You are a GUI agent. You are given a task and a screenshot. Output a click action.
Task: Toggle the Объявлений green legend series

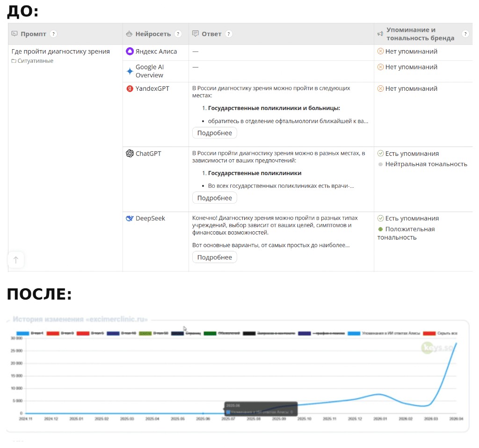(222, 333)
